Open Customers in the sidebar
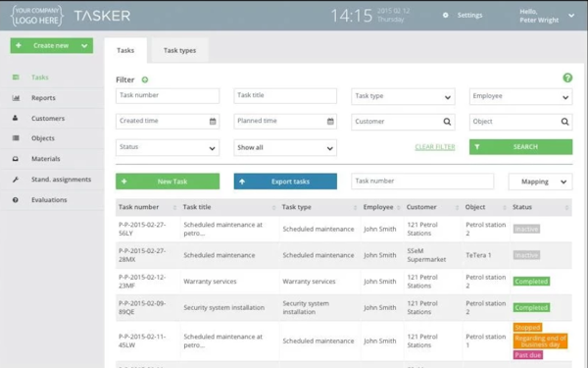Image resolution: width=588 pixels, height=368 pixels. point(48,119)
